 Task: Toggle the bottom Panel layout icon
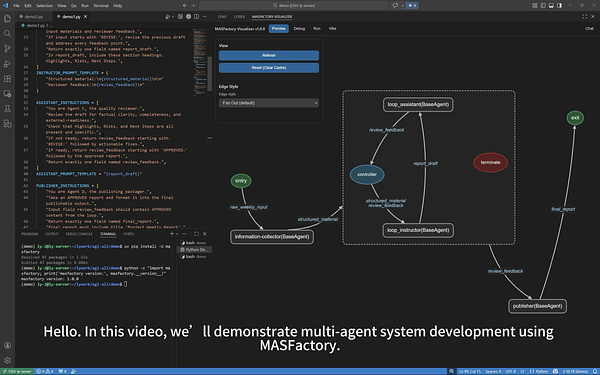tap(551, 5)
